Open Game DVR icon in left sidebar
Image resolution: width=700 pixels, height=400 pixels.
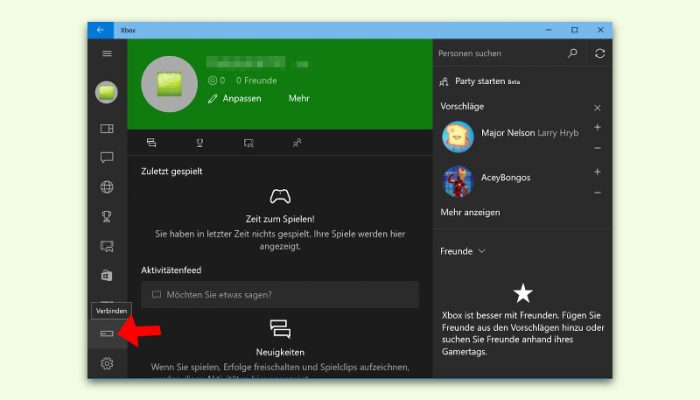point(107,246)
